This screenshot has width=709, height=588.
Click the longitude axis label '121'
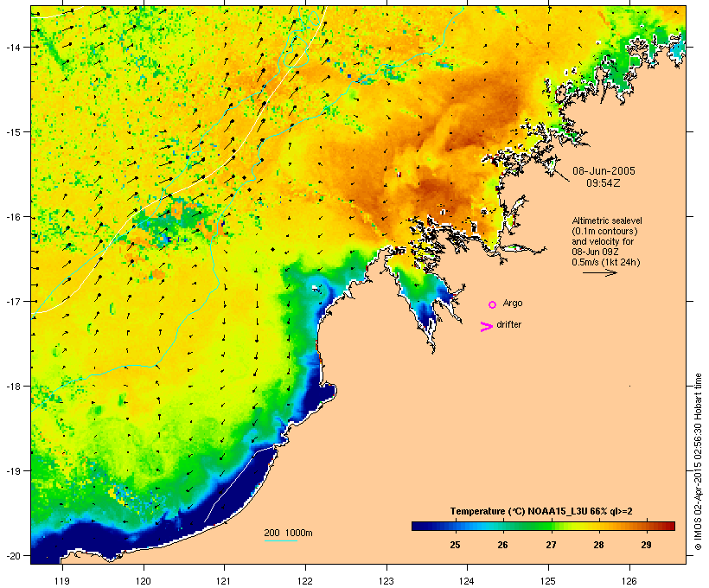tap(224, 581)
